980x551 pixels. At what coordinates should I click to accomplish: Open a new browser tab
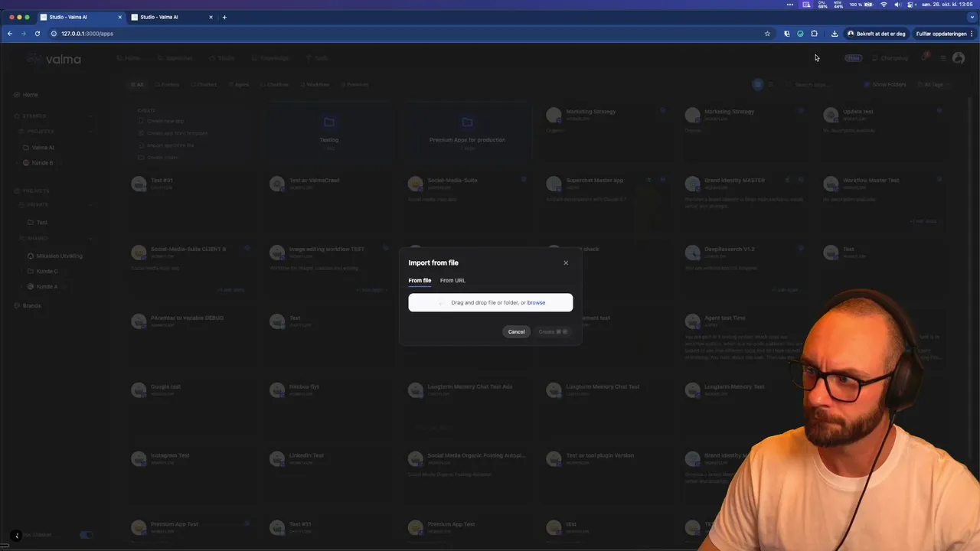(224, 17)
